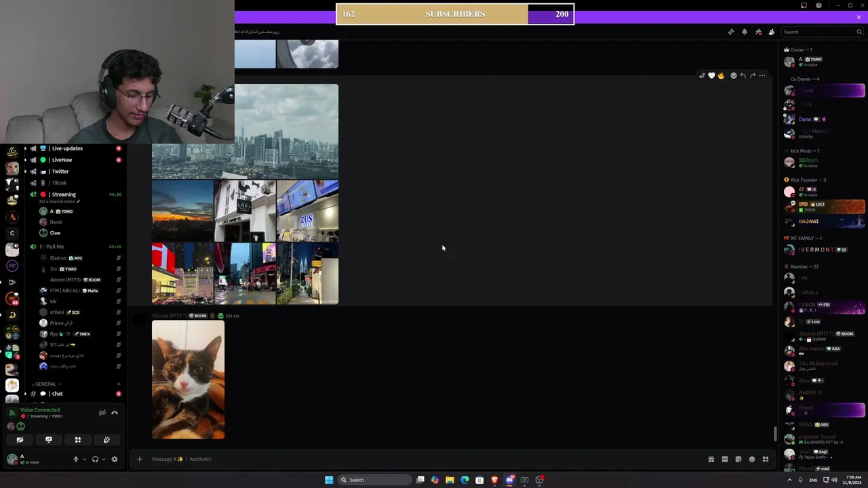868x488 pixels.
Task: Toggle deafen headphones icon
Action: (95, 459)
